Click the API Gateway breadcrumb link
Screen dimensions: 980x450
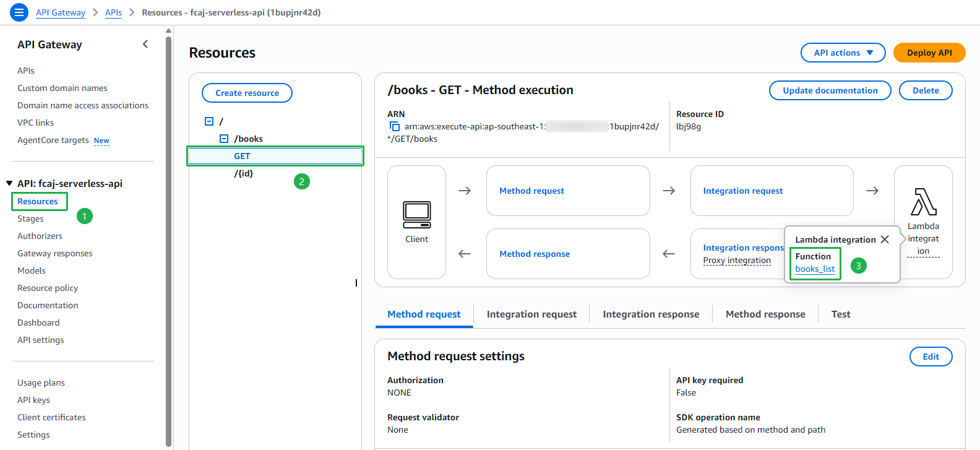61,12
